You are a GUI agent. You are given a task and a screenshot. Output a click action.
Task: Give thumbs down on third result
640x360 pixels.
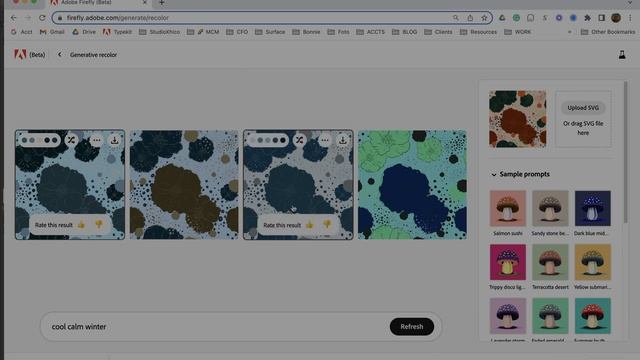click(327, 224)
